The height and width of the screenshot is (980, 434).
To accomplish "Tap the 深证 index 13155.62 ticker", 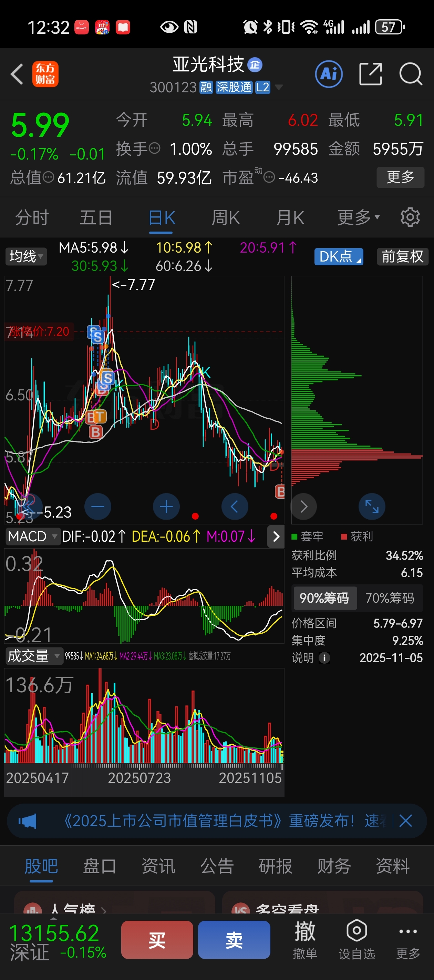I will (57, 942).
